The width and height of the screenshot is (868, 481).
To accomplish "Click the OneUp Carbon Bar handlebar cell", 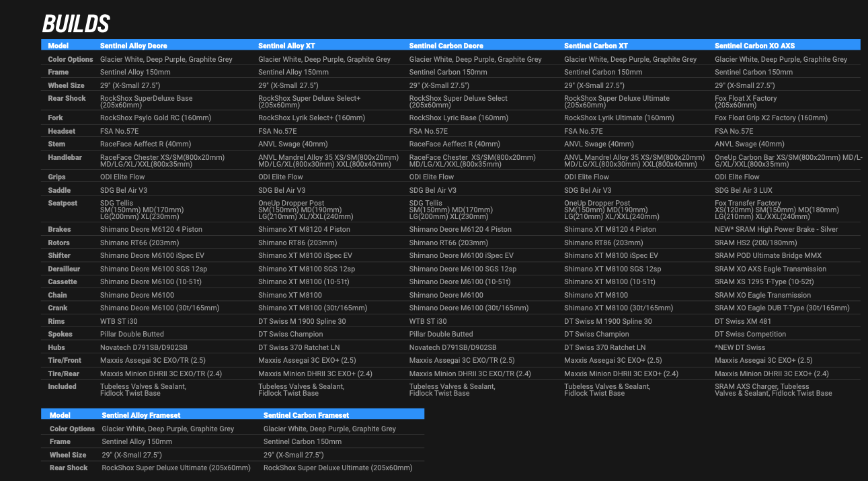I will 788,161.
